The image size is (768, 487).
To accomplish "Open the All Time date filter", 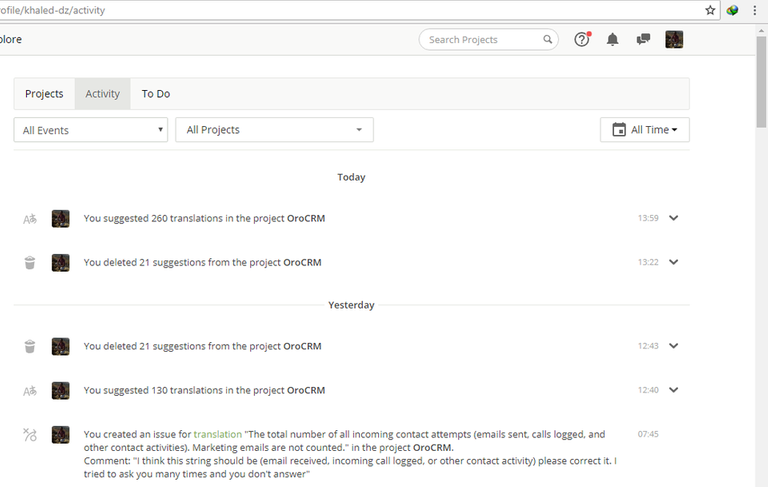I will pos(645,130).
